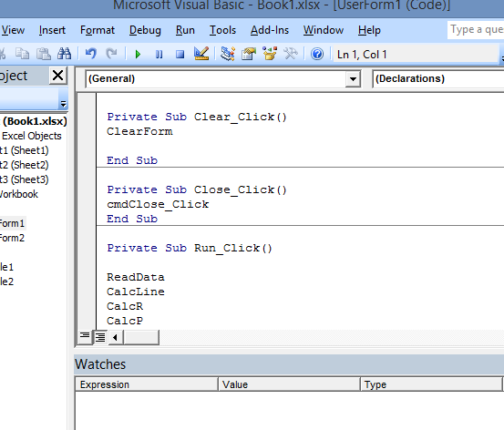Switch to Full Module View button
Viewport: 504px width, 430px height.
click(100, 337)
